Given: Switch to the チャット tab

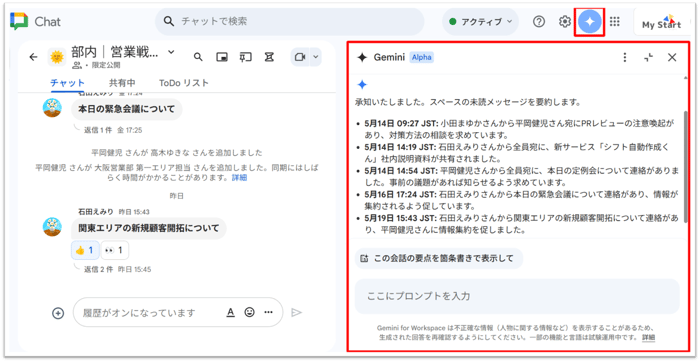Looking at the screenshot, I should coord(67,83).
